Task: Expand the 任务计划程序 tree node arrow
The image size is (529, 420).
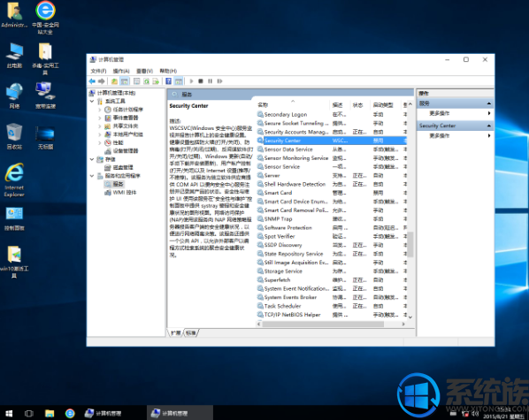Action: (x=100, y=110)
